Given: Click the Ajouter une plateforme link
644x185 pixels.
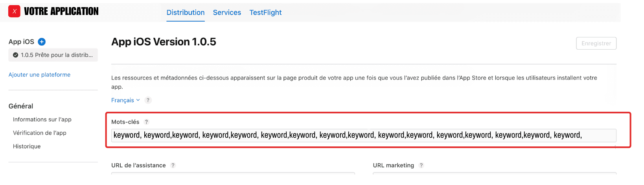Looking at the screenshot, I should point(39,75).
